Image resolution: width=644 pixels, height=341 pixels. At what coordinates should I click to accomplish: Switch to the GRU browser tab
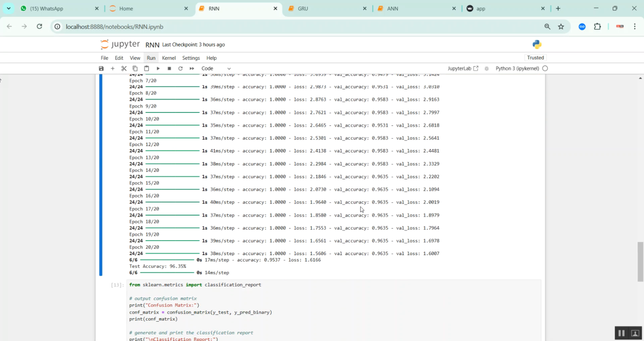[326, 9]
